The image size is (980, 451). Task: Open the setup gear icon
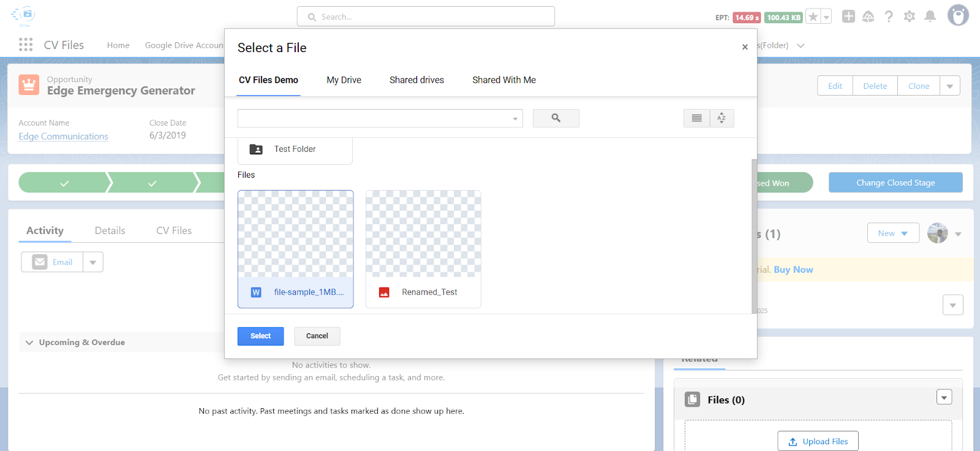click(910, 17)
